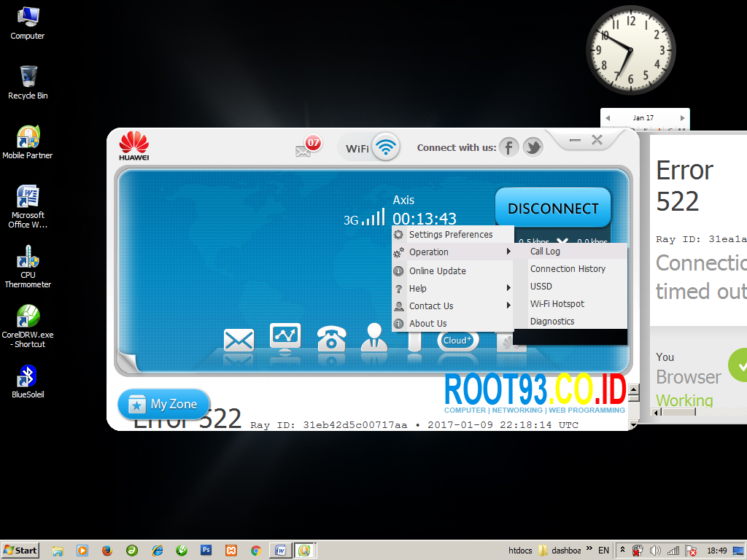Launch Firefox from the taskbar

[107, 551]
